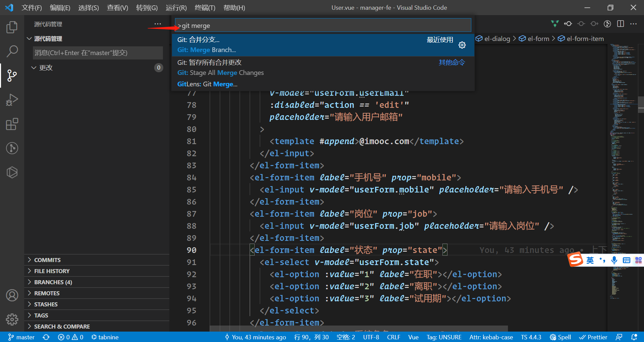Click the errors and warnings counter in status bar
644x342 pixels.
71,337
